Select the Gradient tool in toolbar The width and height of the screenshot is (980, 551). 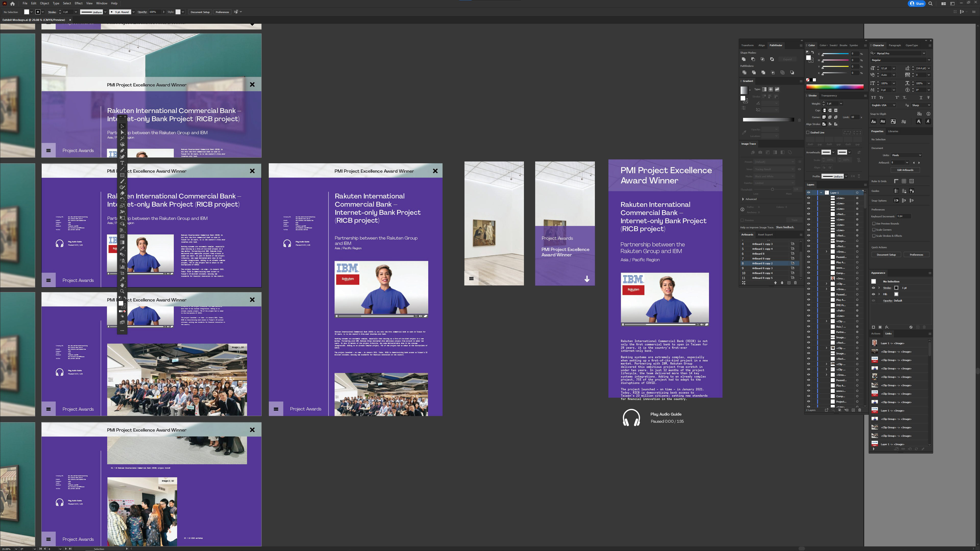(122, 242)
